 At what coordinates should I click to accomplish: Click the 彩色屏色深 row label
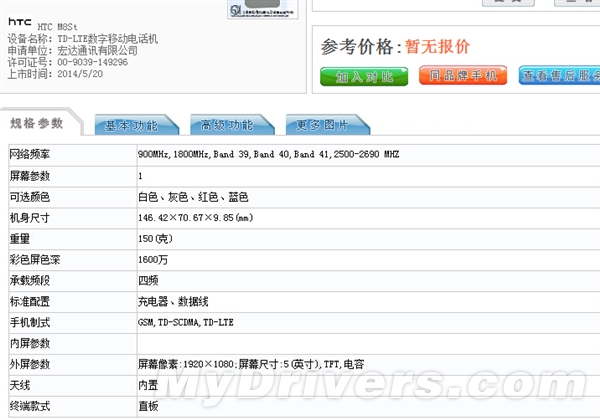coord(35,260)
